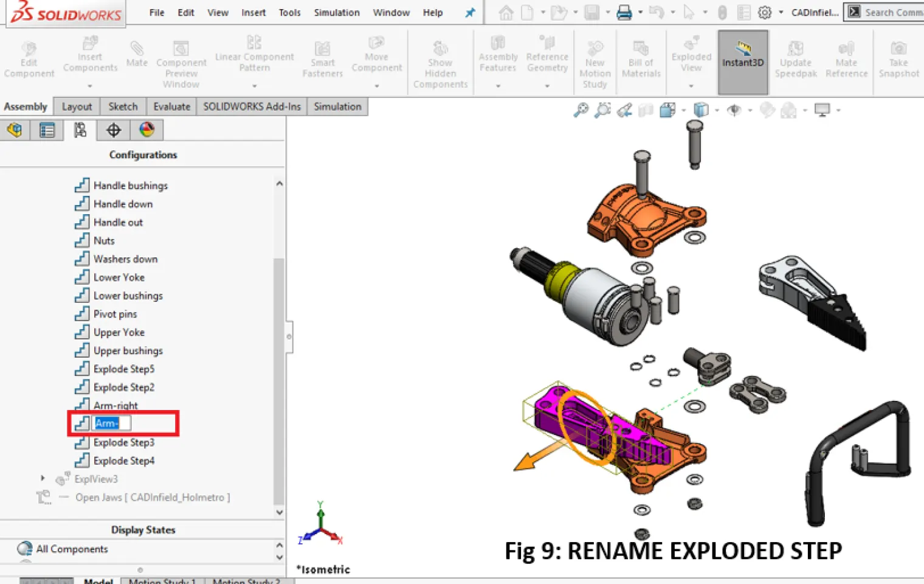Click the Arm- rename text field
This screenshot has width=924, height=584.
point(111,423)
